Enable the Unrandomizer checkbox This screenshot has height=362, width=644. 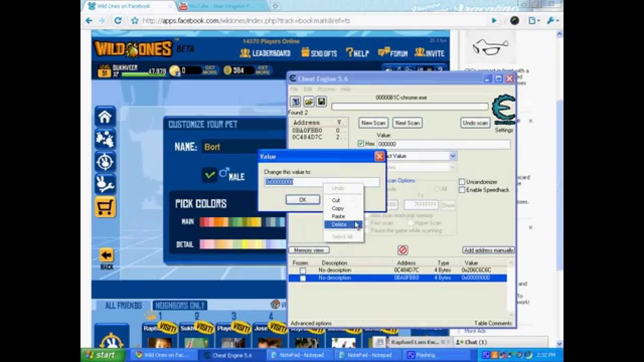pyautogui.click(x=462, y=182)
